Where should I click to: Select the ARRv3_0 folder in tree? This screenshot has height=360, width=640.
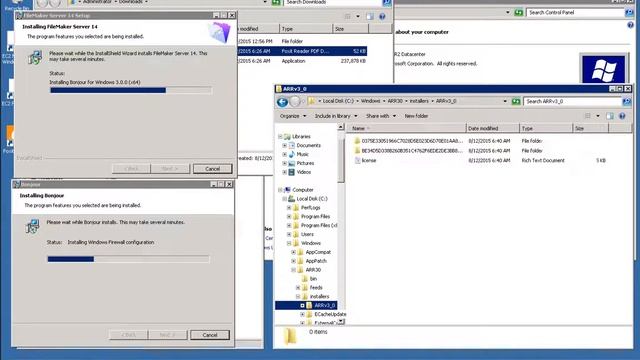pos(324,305)
